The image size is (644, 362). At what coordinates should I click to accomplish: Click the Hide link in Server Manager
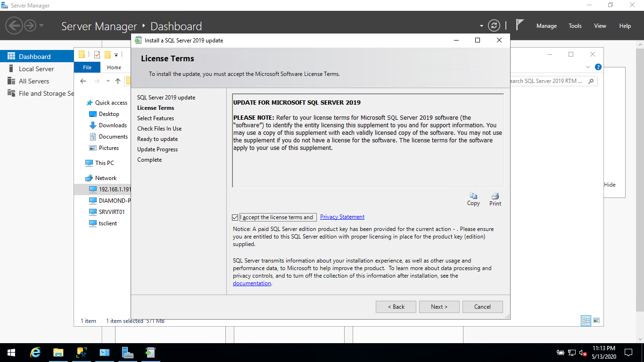coord(610,185)
